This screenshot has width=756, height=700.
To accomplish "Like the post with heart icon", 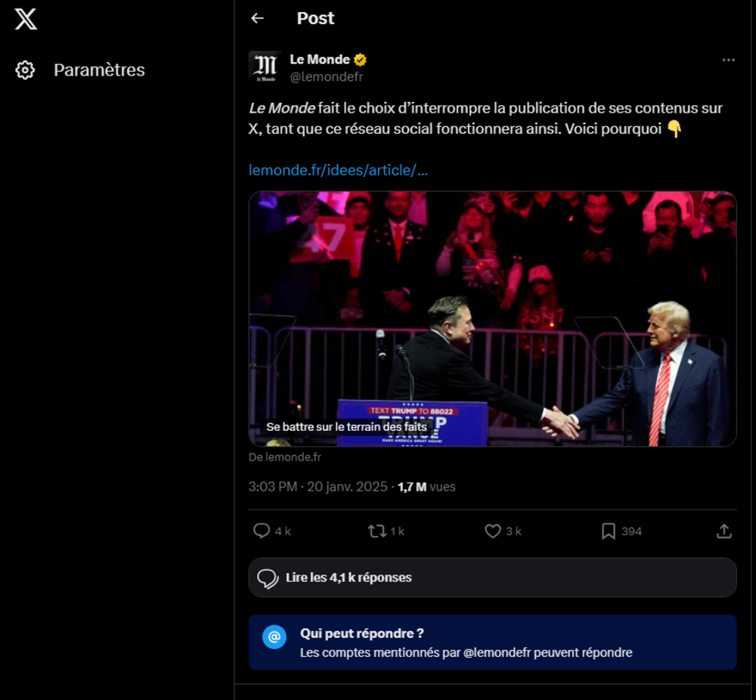I will [x=493, y=531].
